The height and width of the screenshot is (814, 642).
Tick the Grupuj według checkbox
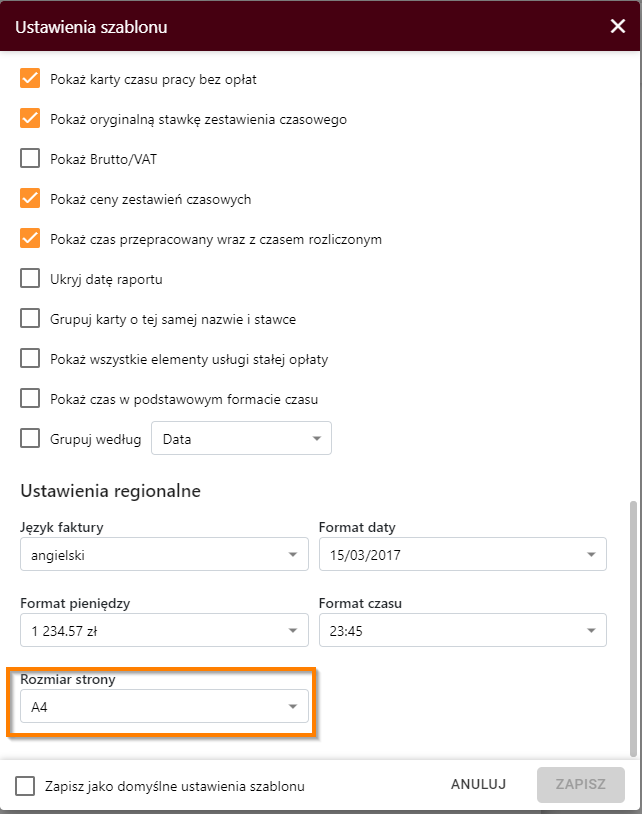(x=30, y=438)
